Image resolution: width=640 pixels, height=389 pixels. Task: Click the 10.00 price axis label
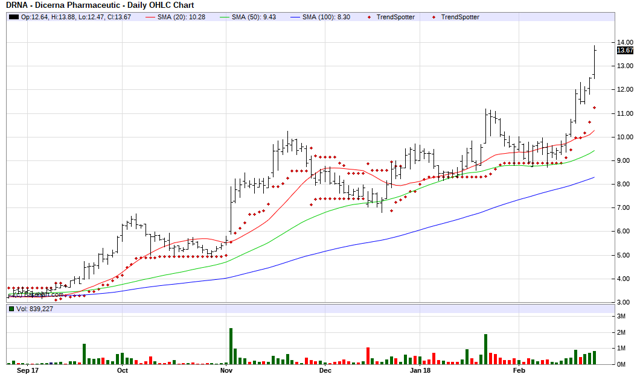[625, 137]
